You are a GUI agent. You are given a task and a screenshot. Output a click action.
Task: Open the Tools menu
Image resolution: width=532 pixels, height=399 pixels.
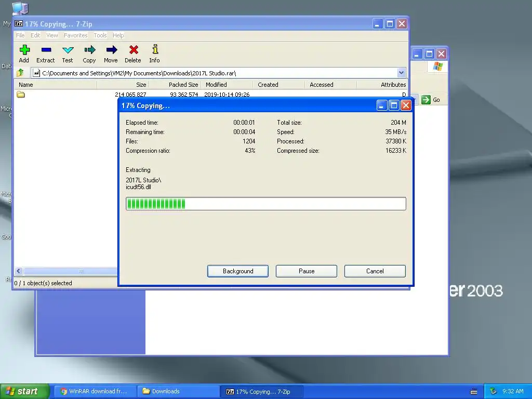(x=100, y=35)
